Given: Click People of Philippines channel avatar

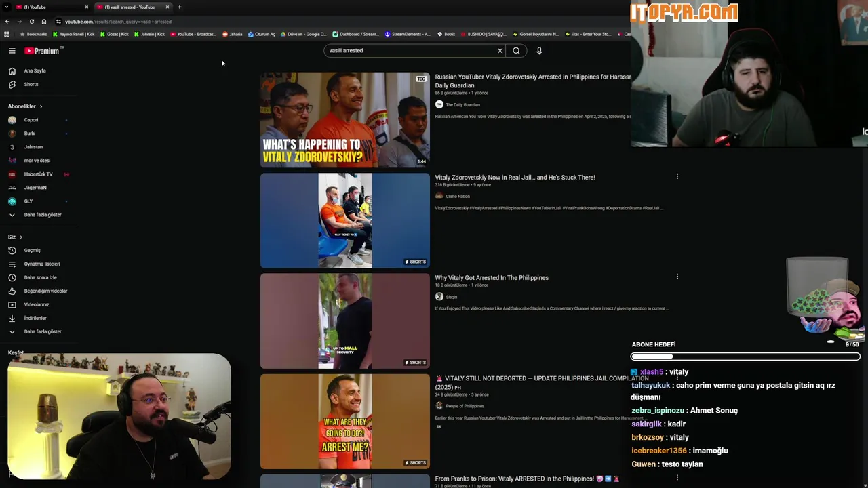Looking at the screenshot, I should coord(439,406).
